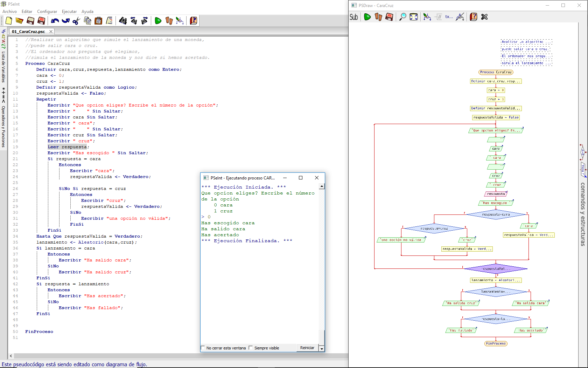Screen dimensions: 588x368
Task: Close the 01_CaraCruz.psc tab
Action: point(51,32)
